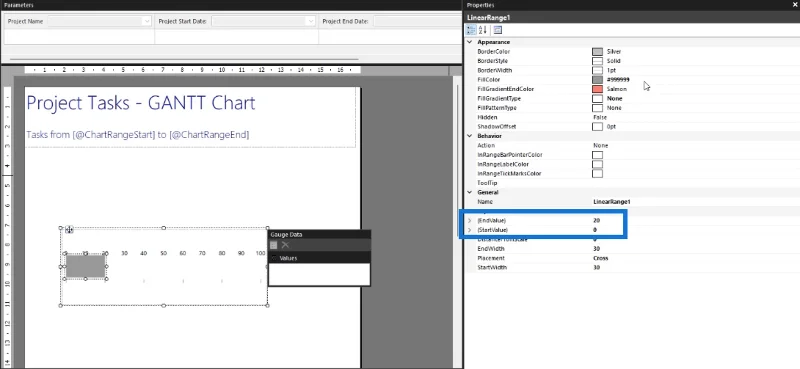800x369 pixels.
Task: Select the Project Tasks - GANTT Chart title
Action: 140,103
